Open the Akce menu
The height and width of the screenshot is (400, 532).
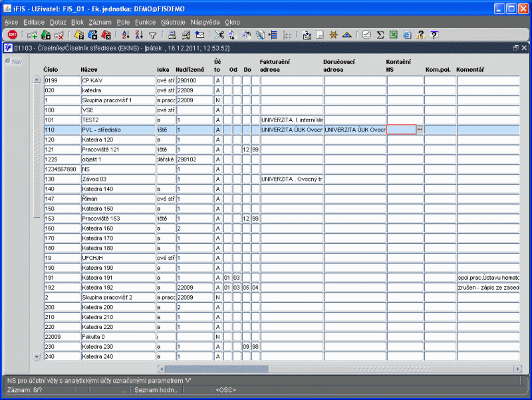11,22
